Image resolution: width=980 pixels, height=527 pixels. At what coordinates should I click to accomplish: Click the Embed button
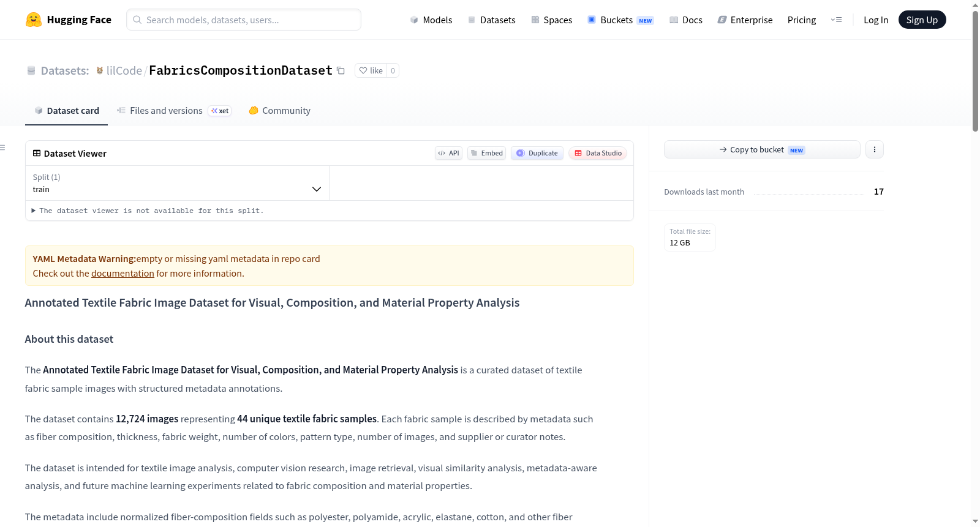coord(486,153)
